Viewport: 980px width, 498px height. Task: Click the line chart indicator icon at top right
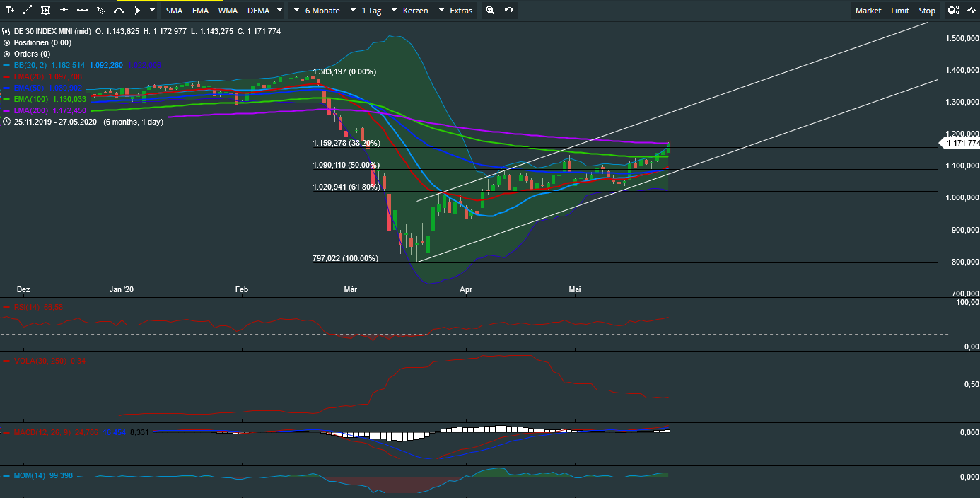(x=970, y=11)
